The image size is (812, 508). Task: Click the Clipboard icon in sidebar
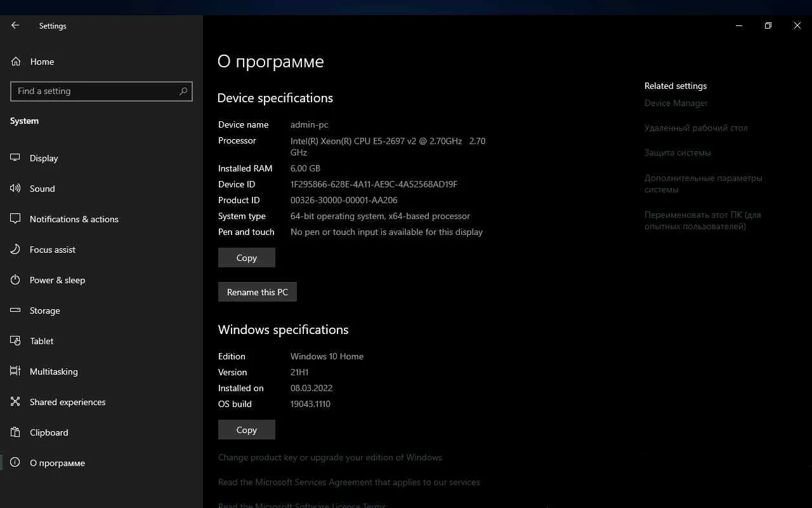(16, 432)
